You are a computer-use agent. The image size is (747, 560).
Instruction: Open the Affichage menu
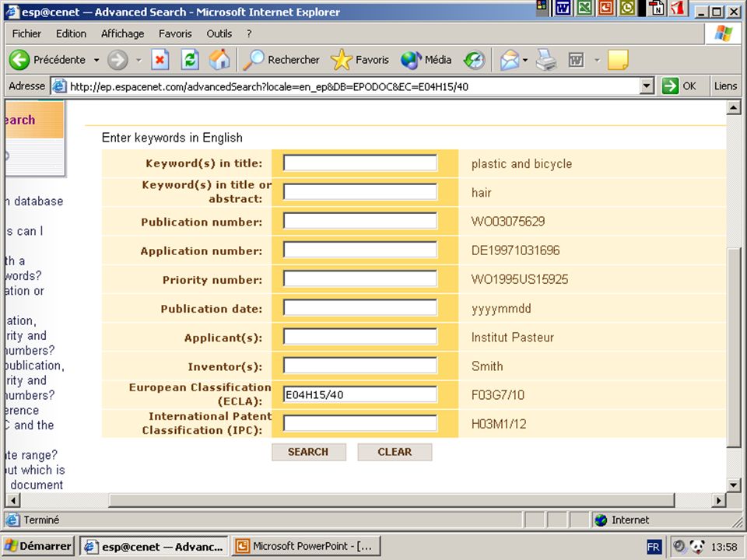122,33
